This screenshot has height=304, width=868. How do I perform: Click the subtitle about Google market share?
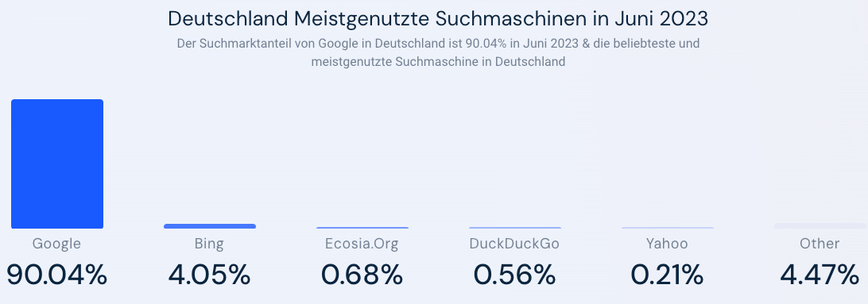pyautogui.click(x=438, y=52)
